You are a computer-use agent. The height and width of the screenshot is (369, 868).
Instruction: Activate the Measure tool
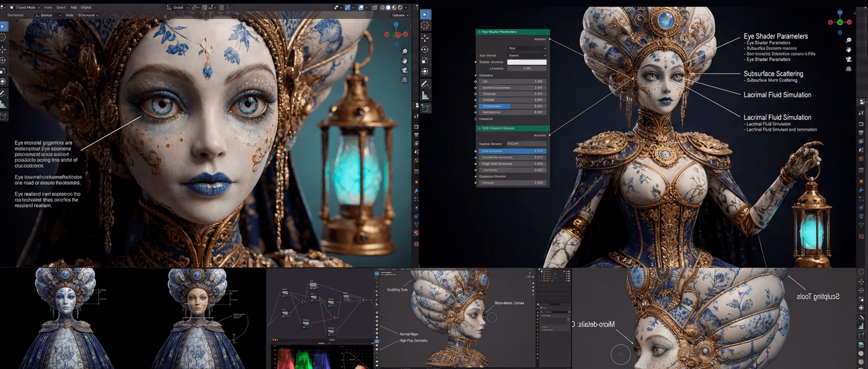(x=425, y=95)
